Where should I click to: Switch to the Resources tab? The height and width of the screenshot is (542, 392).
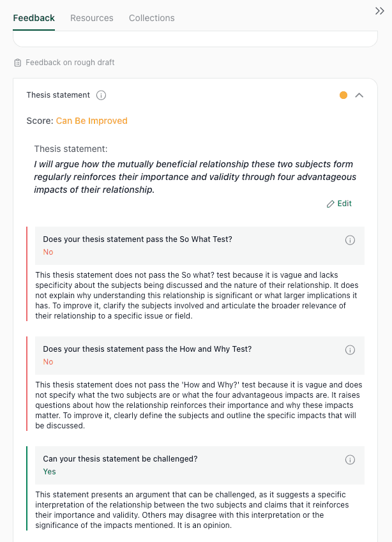[91, 18]
